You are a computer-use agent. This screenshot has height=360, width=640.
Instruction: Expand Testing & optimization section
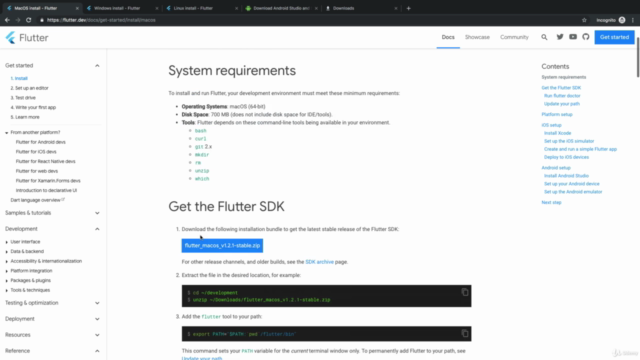97,303
